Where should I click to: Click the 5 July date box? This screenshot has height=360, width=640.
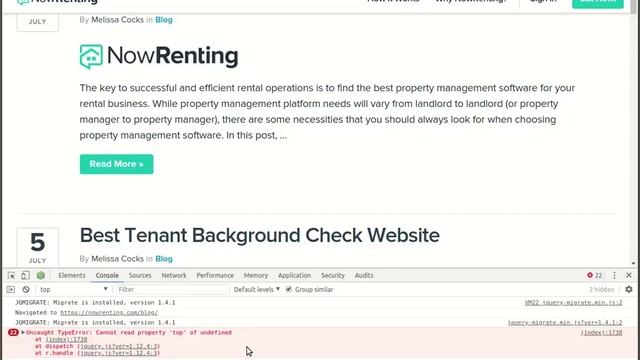tap(38, 247)
